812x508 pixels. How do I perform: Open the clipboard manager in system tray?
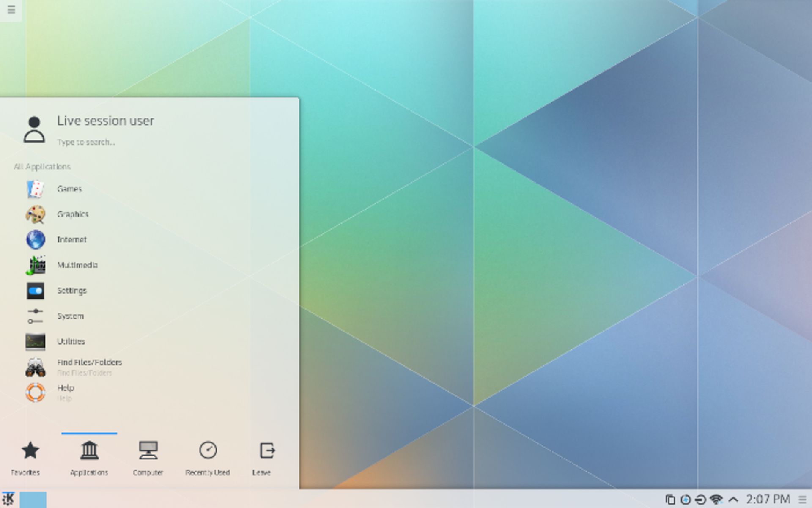(670, 498)
